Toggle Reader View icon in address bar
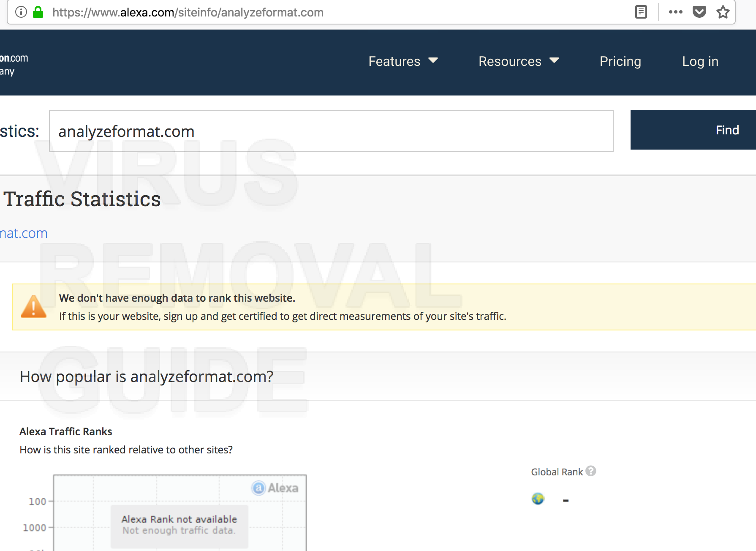The width and height of the screenshot is (756, 551). (x=641, y=12)
